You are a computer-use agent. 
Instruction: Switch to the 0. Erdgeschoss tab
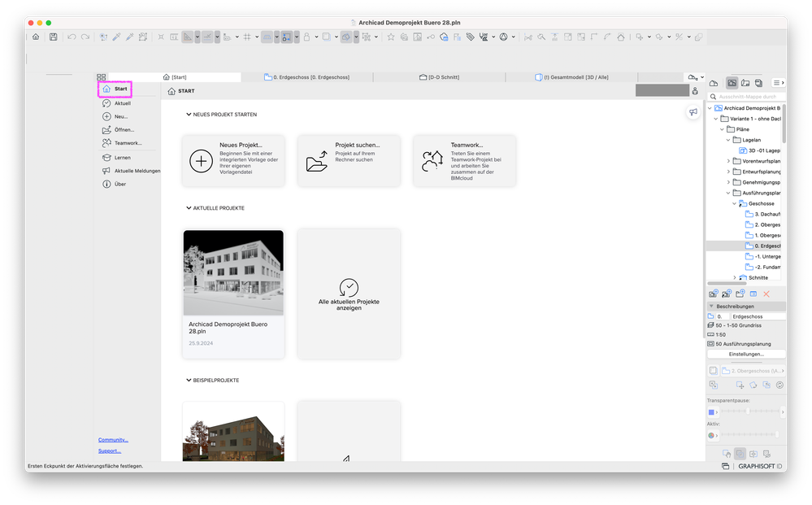click(x=306, y=77)
